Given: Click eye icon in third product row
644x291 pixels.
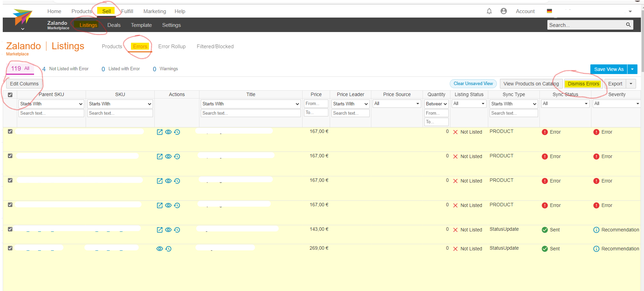Looking at the screenshot, I should point(168,181).
